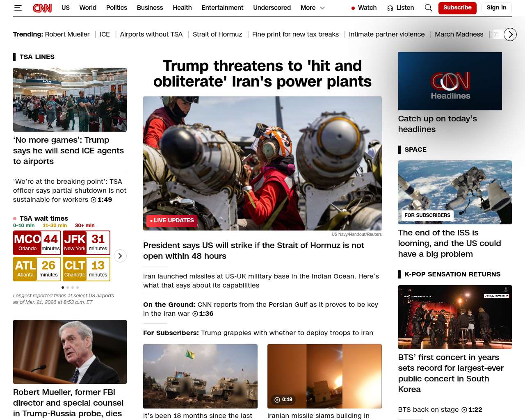Click the headphones Listen icon
The image size is (525, 420).
390,8
